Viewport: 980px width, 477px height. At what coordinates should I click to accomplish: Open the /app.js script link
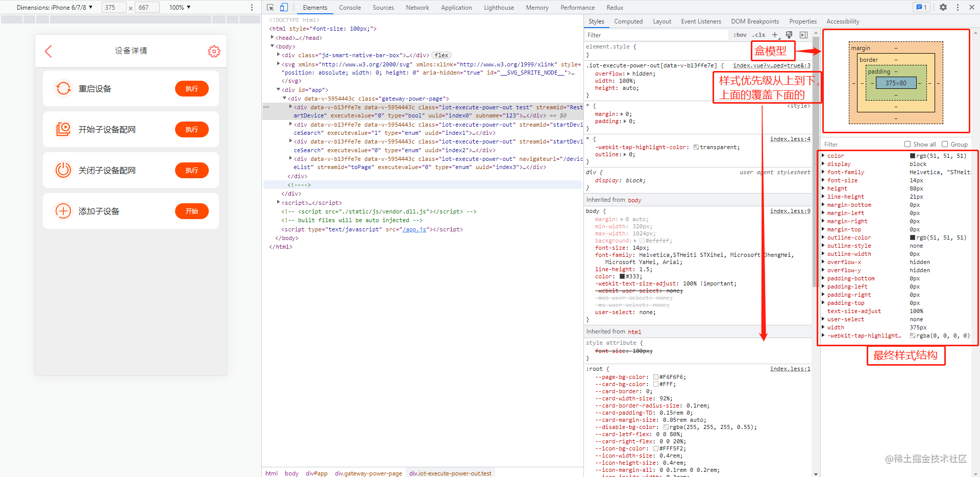coord(414,229)
